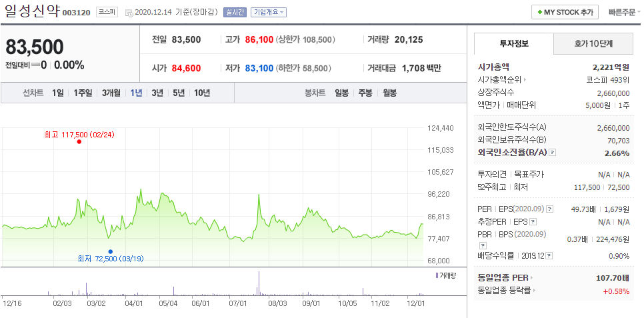Expand the 기업개요 dropdown
The width and height of the screenshot is (644, 318).
pos(268,12)
